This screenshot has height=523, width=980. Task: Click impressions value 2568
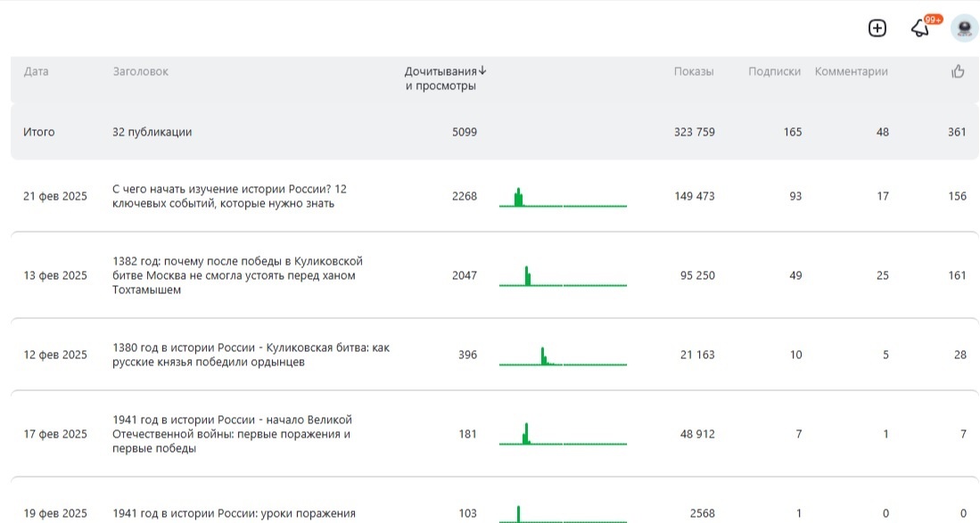[x=703, y=513]
